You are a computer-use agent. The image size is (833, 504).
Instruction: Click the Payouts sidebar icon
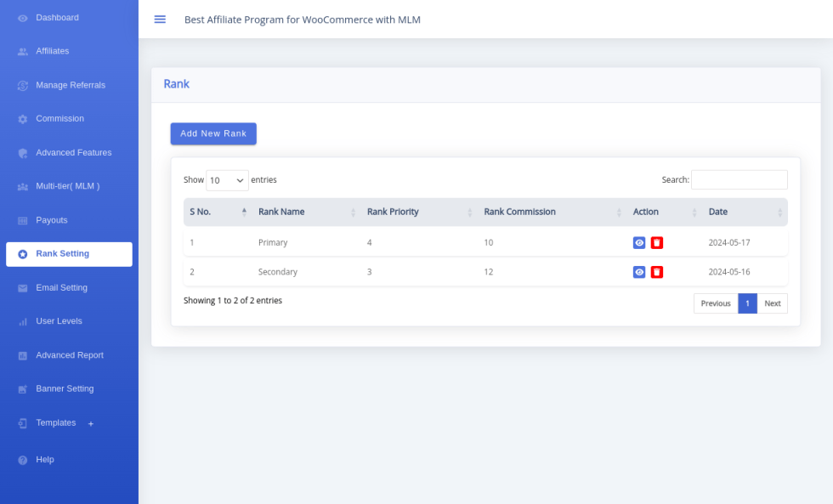click(23, 221)
